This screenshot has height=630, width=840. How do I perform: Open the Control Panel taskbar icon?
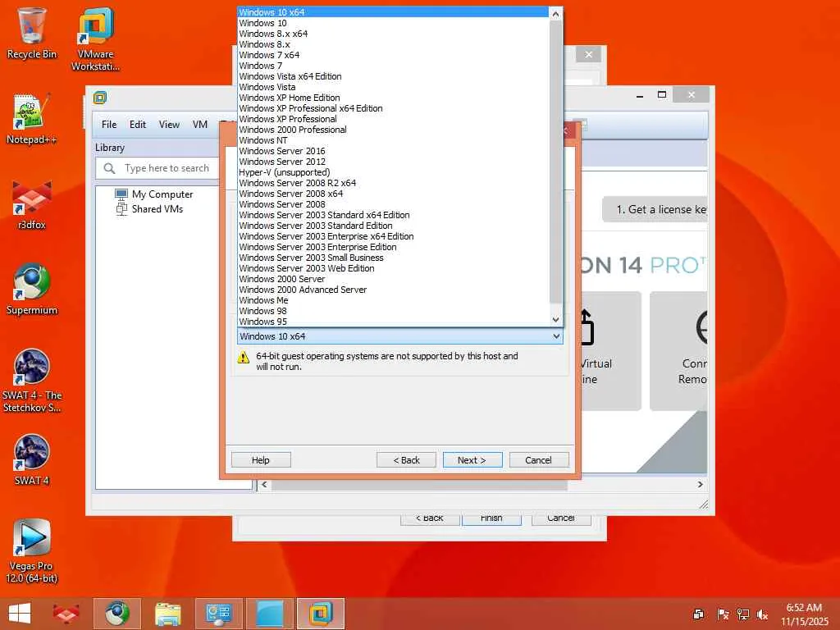tap(218, 614)
